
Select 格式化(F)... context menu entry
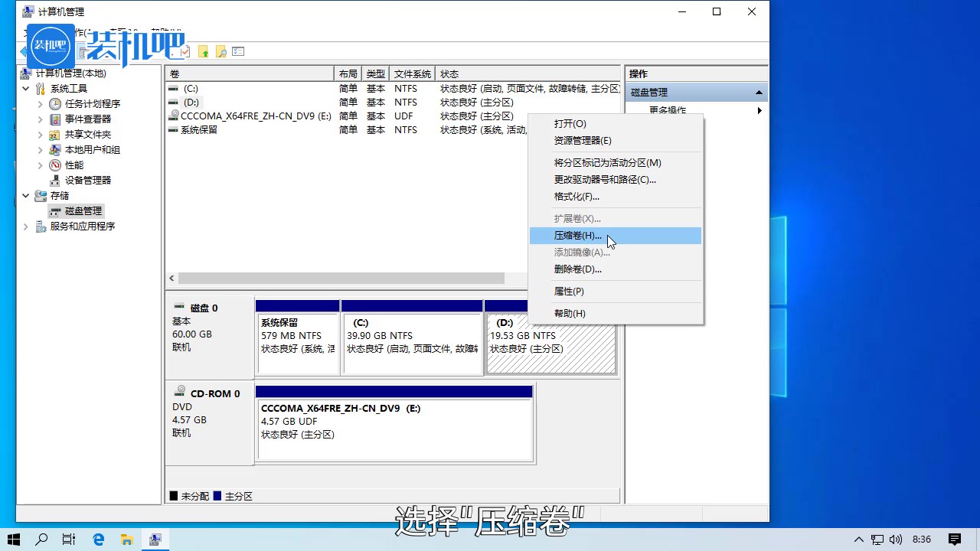[576, 197]
